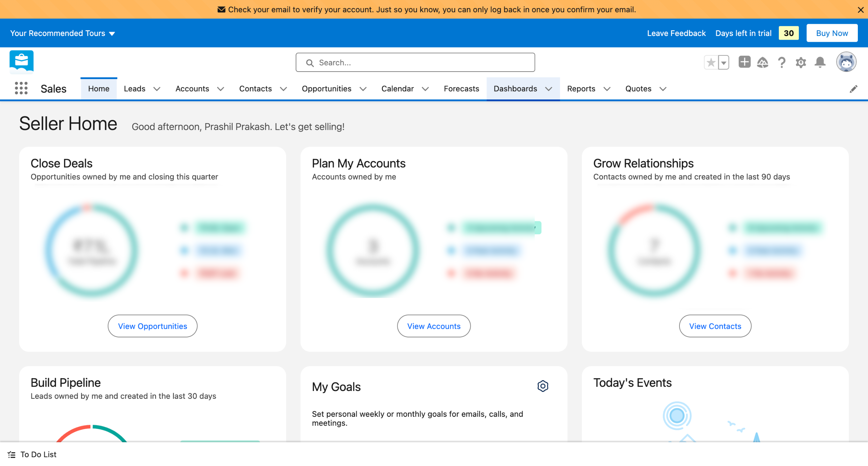Screen dimensions: 868x466
Task: Open the Setup gear icon
Action: click(x=801, y=62)
